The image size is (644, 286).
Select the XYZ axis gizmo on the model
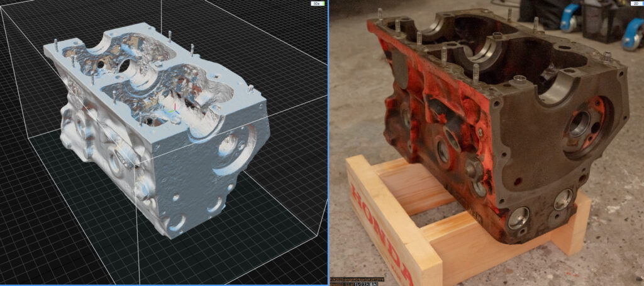pos(174,109)
